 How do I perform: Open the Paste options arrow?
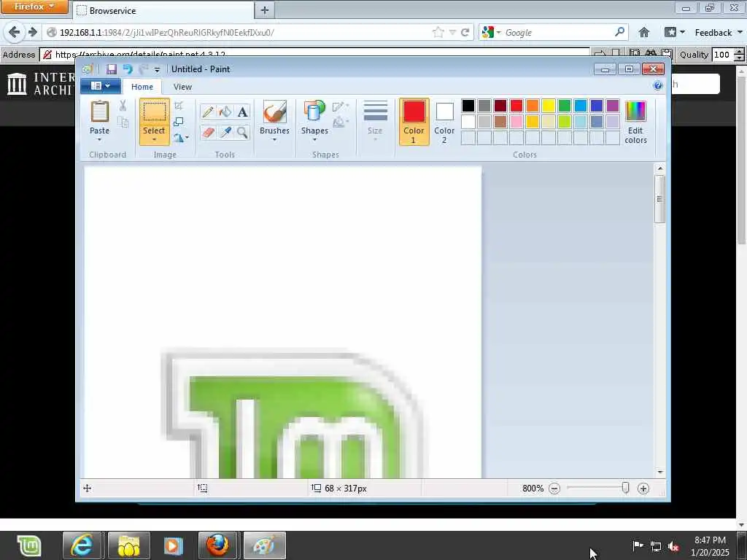pos(99,140)
